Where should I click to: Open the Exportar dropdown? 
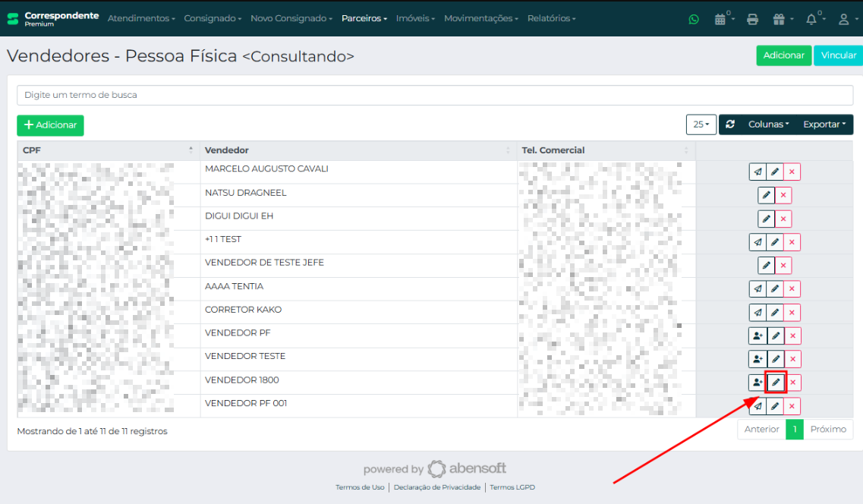pyautogui.click(x=824, y=124)
